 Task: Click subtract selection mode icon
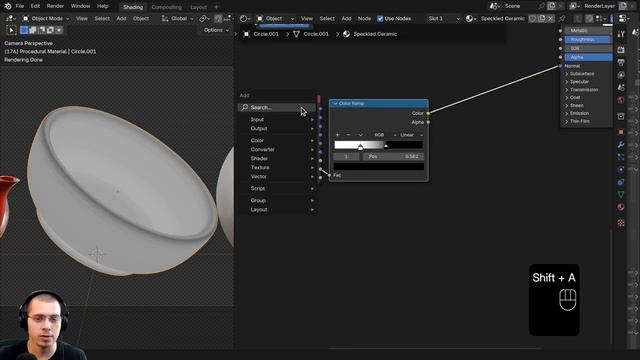(42, 30)
